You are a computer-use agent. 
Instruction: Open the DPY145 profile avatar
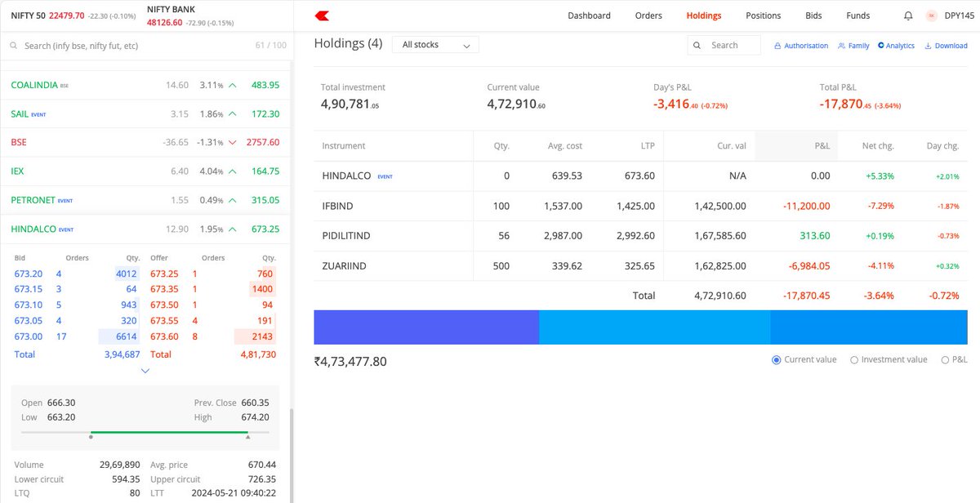click(x=931, y=16)
